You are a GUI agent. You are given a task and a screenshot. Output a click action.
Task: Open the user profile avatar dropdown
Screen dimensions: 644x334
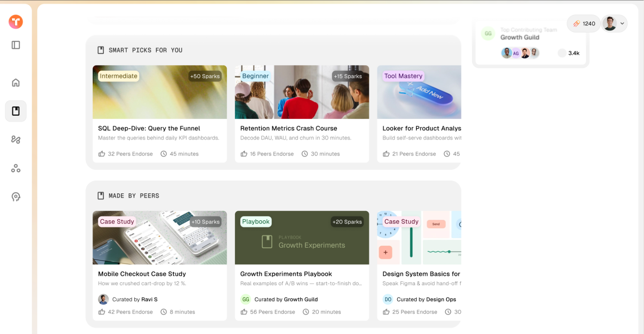(x=614, y=24)
